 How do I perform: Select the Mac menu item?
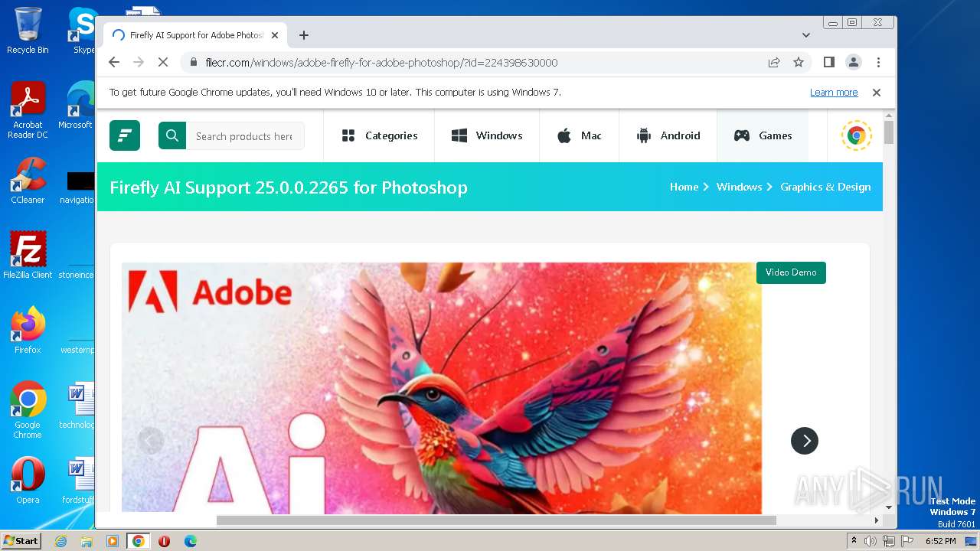tap(579, 135)
